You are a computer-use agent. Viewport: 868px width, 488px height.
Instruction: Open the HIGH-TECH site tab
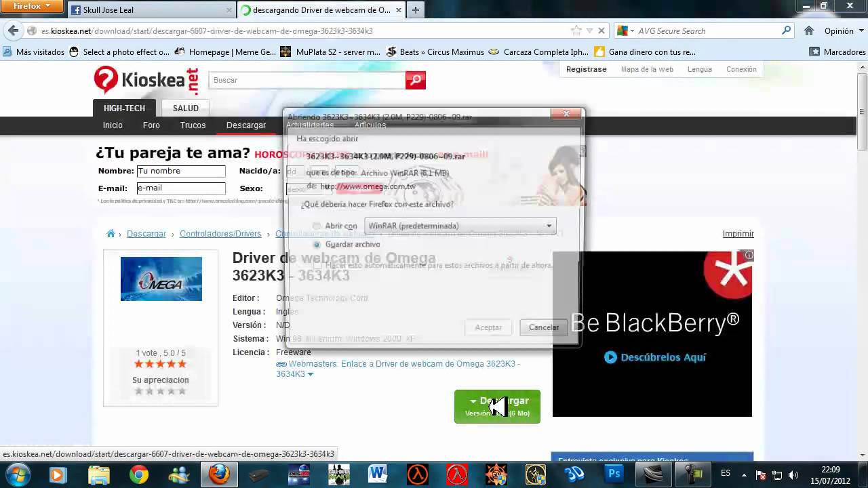(x=124, y=108)
